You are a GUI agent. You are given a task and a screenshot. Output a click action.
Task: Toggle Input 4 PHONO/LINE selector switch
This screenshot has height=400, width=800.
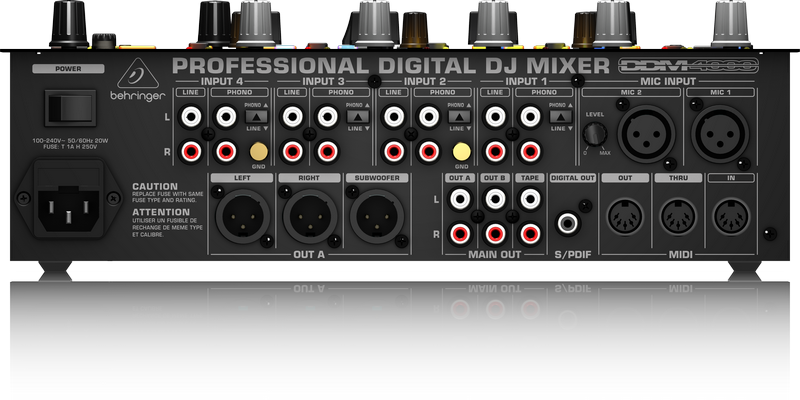[256, 116]
